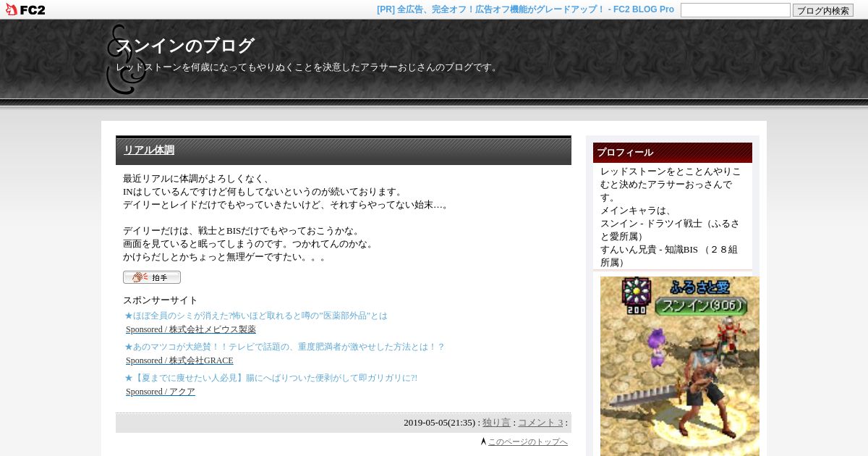Screen dimensions: 868x456
Task: Click the ブログ内検索 search button
Action: coord(822,10)
